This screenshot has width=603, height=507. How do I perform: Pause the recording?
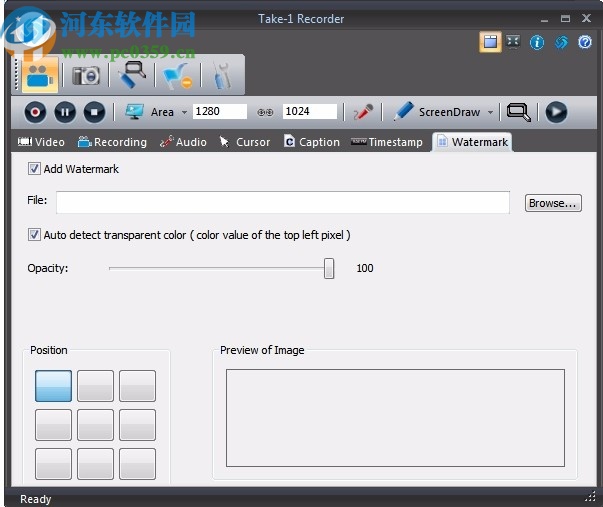pos(65,112)
